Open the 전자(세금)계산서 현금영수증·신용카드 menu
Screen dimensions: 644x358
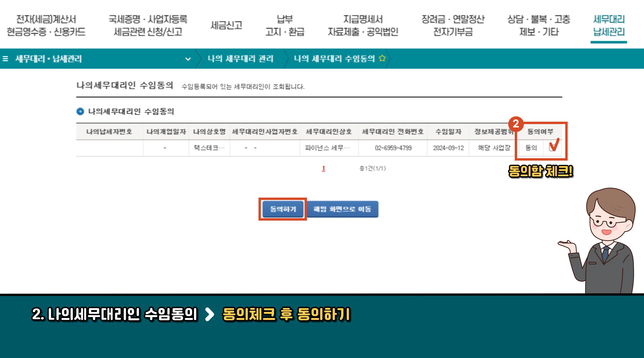click(47, 25)
